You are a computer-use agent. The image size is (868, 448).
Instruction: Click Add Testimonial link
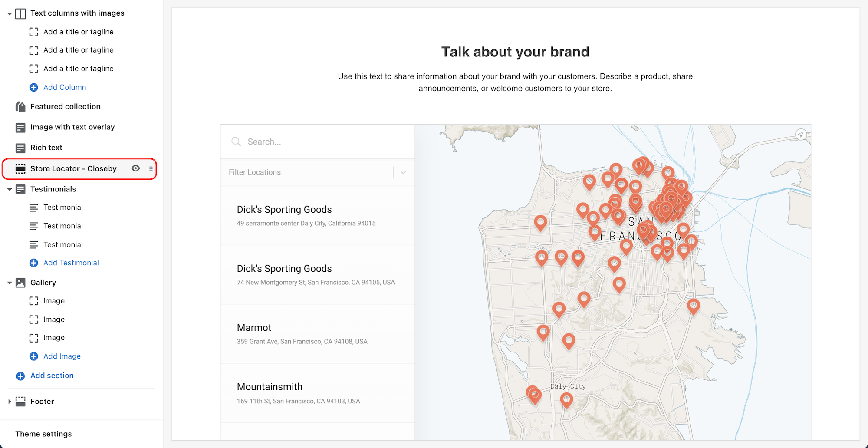click(71, 263)
